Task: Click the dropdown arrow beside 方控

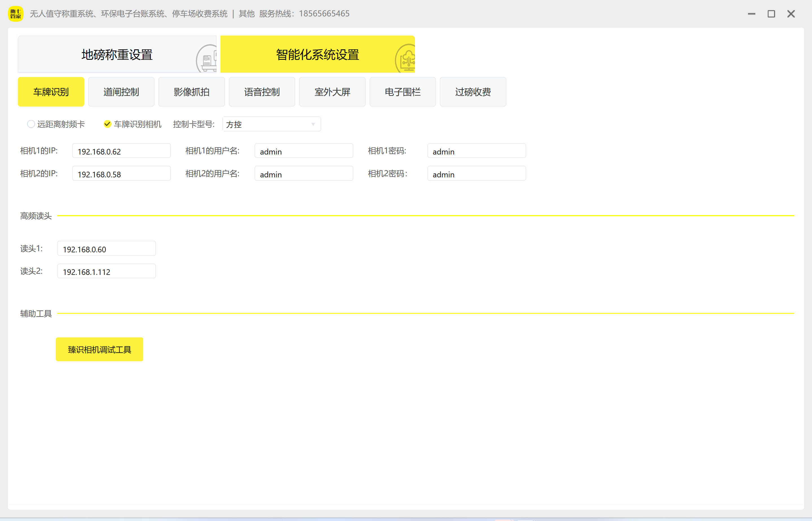Action: click(313, 124)
